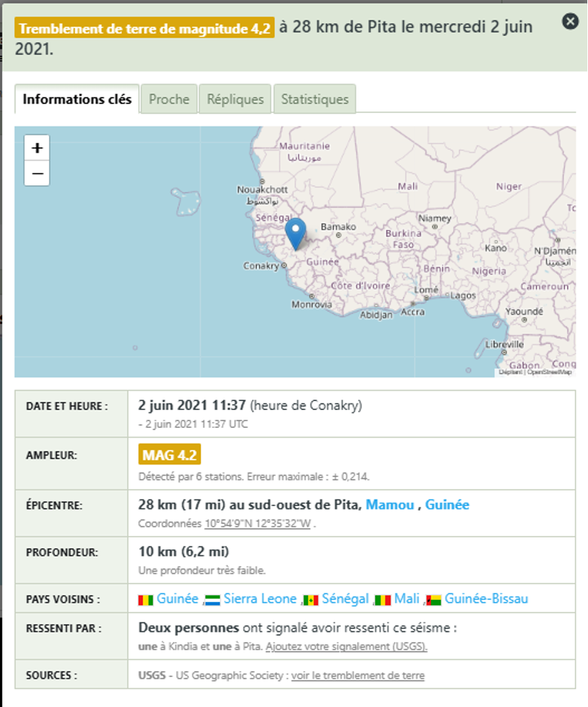Click the Guinée-Bissau flag icon
Viewport: 588px width, 707px height.
(x=433, y=600)
